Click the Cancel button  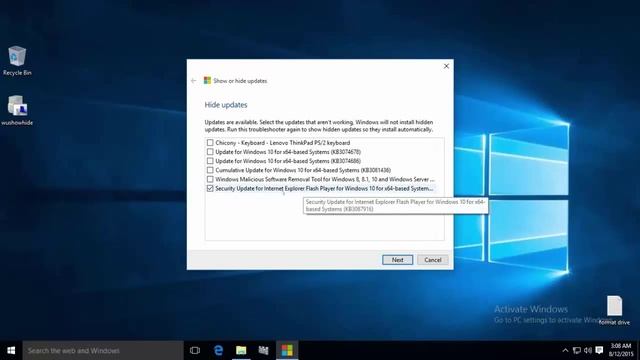[x=433, y=260]
